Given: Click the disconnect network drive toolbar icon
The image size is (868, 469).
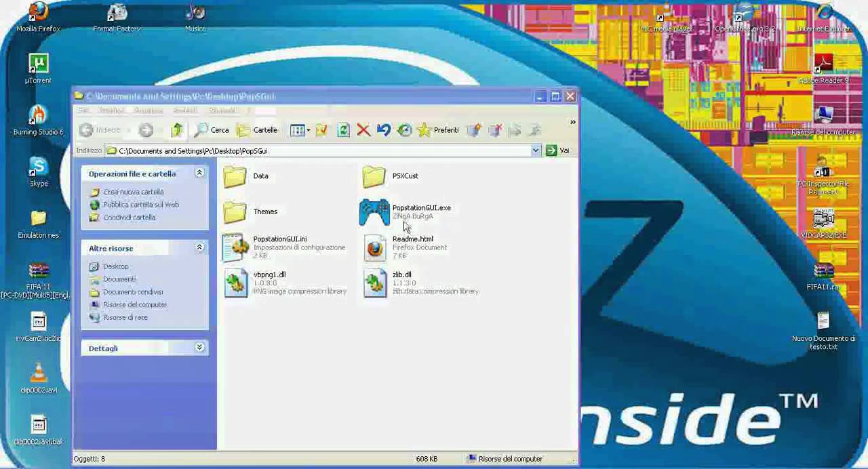Looking at the screenshot, I should pos(494,130).
